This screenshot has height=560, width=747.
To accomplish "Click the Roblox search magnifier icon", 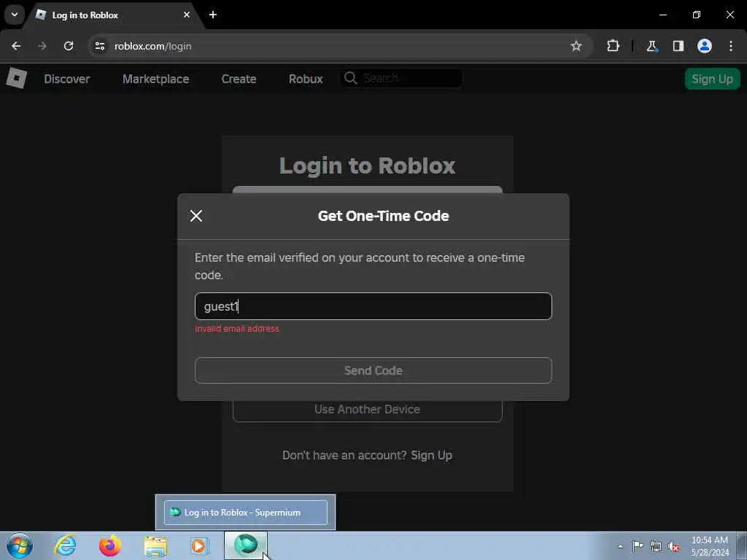I will pos(351,78).
